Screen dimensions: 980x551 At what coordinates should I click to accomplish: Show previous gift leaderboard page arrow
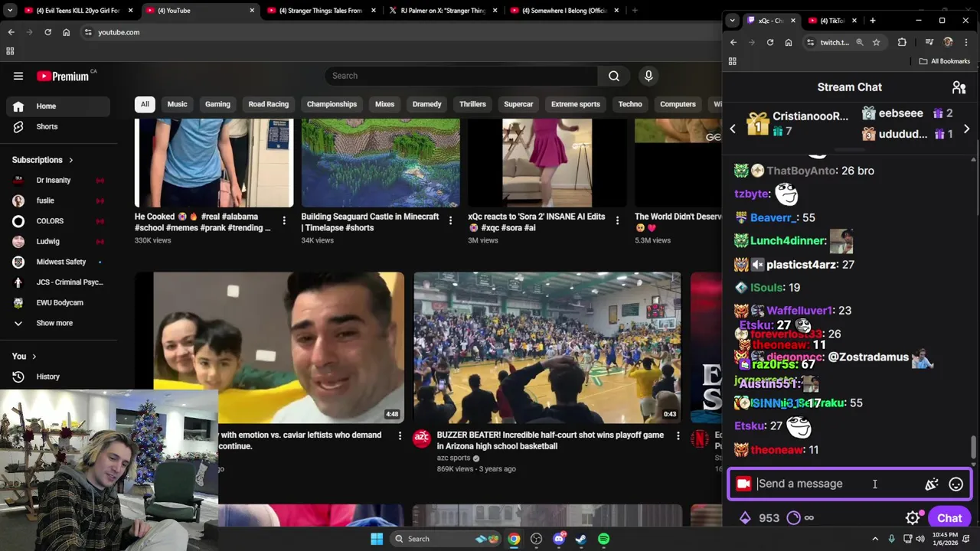pyautogui.click(x=733, y=129)
